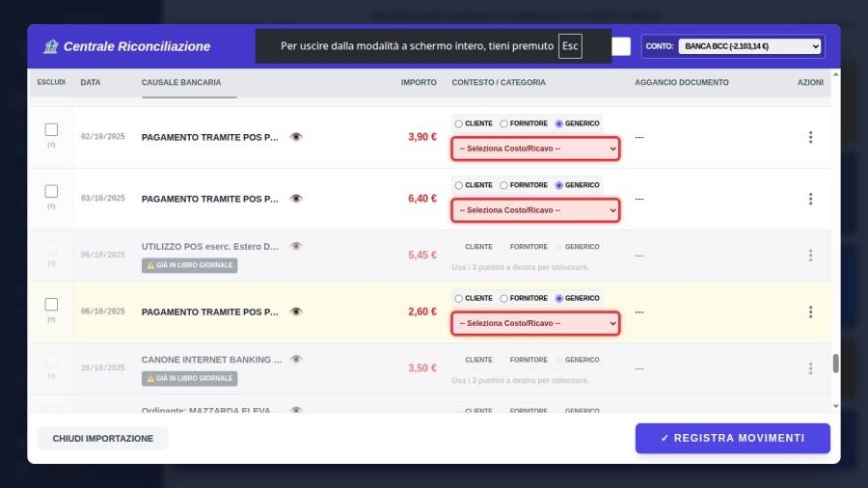Open three-dot actions for the 02/10/2025 row
This screenshot has width=868, height=488.
point(810,137)
